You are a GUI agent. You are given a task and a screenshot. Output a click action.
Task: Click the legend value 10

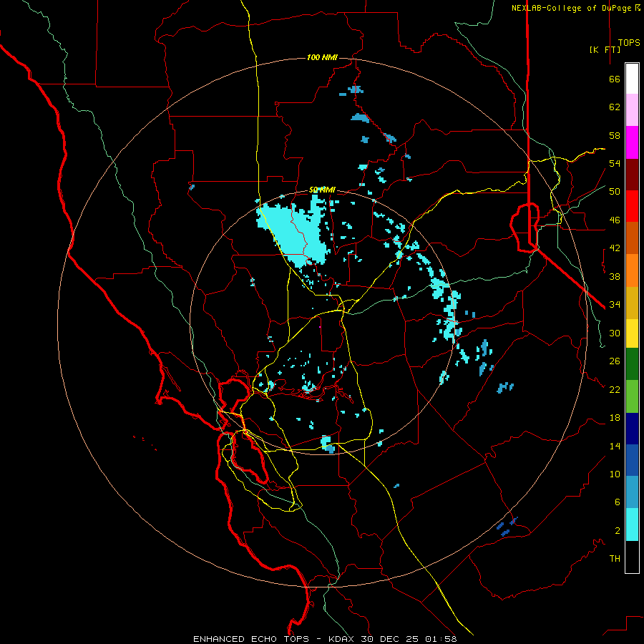(615, 474)
